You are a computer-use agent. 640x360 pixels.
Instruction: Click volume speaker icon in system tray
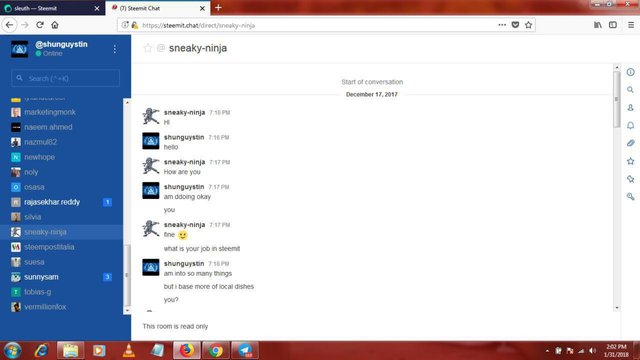(x=592, y=351)
